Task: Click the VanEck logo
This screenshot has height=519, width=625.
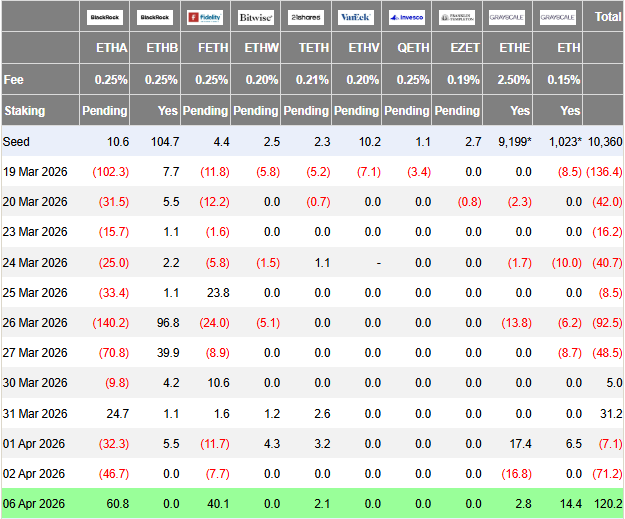Action: point(356,17)
